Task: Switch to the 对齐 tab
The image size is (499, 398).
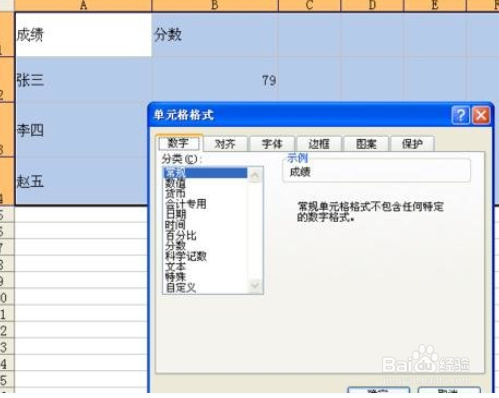Action: click(225, 144)
